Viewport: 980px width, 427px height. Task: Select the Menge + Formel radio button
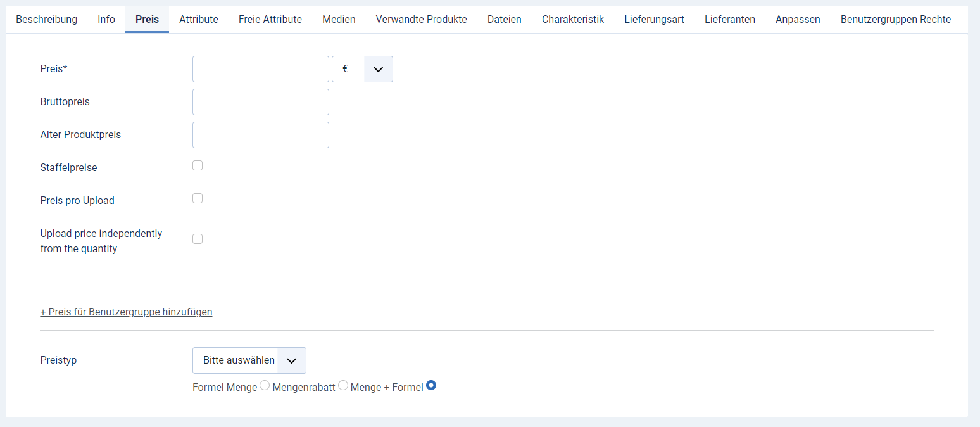tap(431, 385)
